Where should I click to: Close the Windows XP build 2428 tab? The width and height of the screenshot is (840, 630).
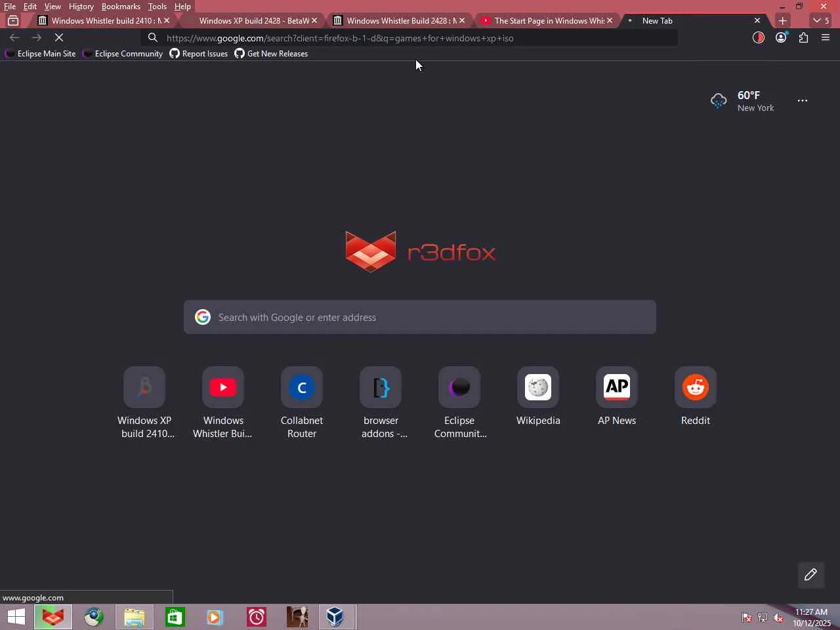[314, 20]
